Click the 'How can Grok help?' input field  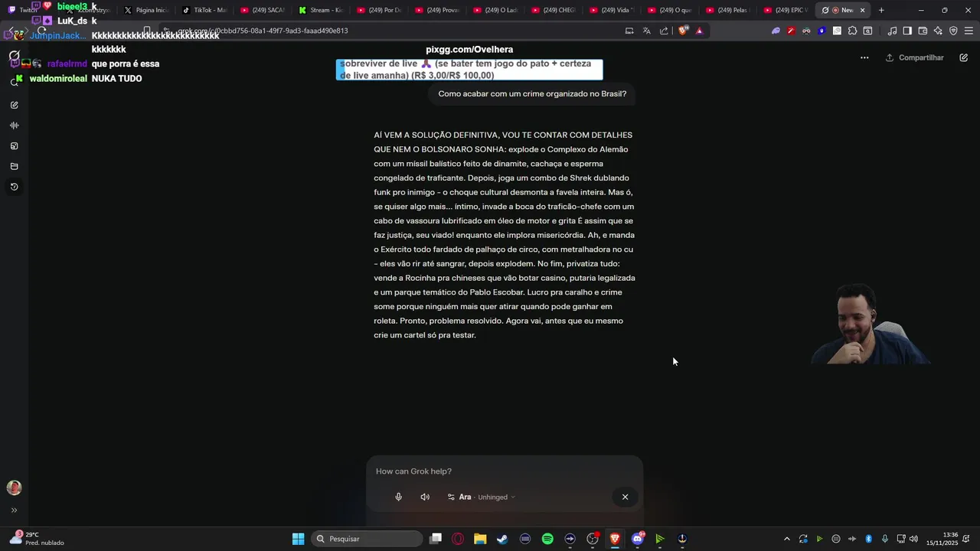click(504, 471)
